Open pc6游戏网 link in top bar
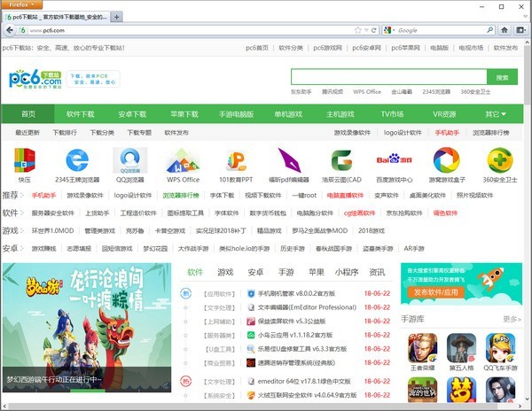The height and width of the screenshot is (411, 532). click(x=328, y=48)
